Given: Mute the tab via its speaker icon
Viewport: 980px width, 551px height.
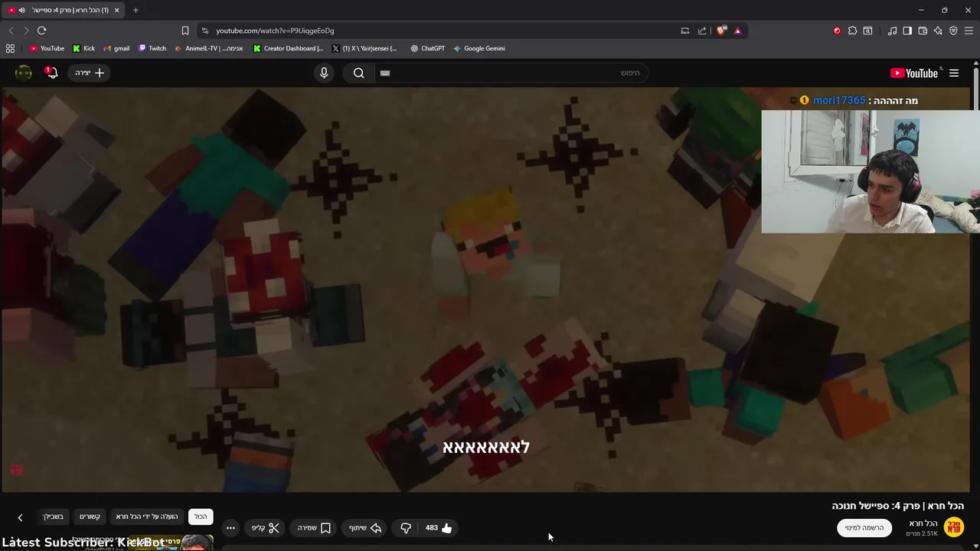Looking at the screenshot, I should tap(21, 10).
